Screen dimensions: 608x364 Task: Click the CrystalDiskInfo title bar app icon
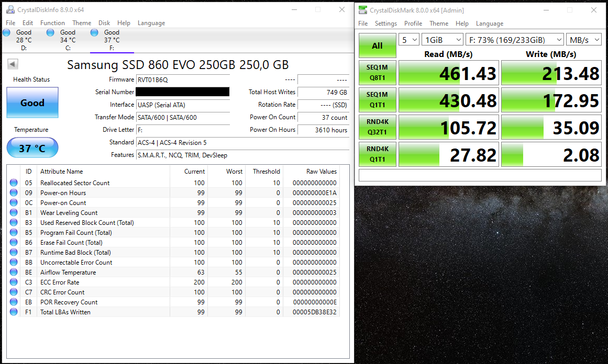point(10,10)
